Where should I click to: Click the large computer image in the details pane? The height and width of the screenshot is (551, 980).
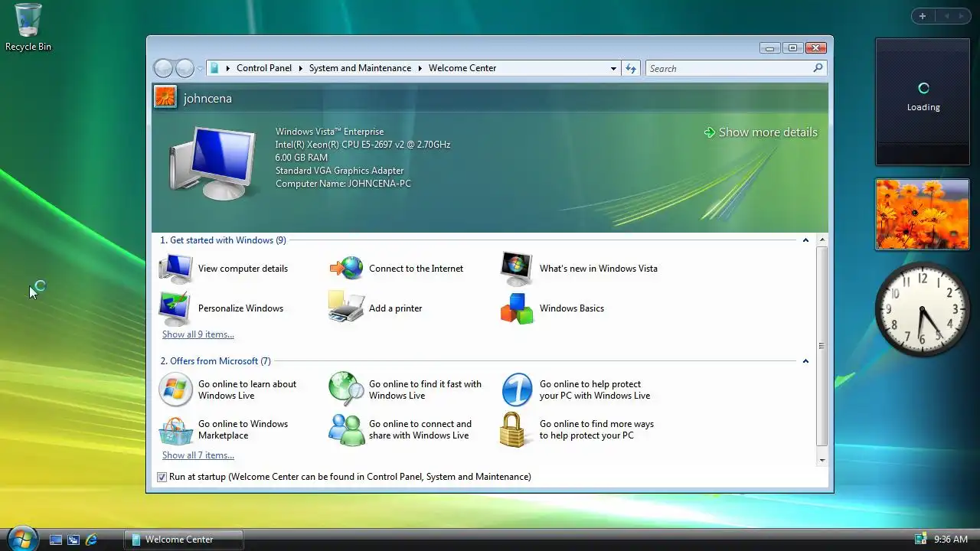click(212, 163)
